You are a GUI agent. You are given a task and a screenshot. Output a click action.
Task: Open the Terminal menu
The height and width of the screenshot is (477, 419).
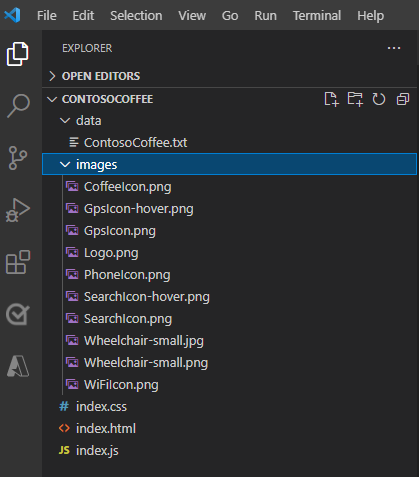317,15
